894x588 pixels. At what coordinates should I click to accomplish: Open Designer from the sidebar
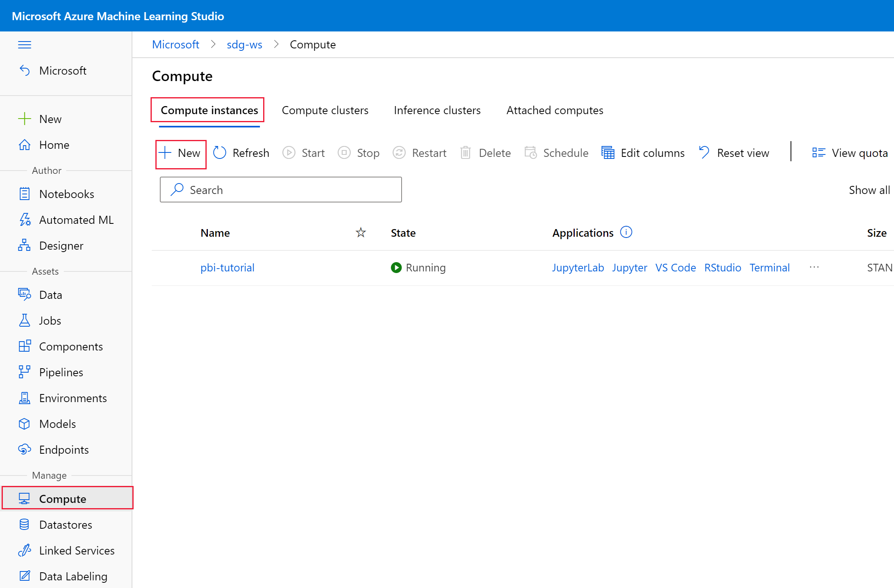61,246
